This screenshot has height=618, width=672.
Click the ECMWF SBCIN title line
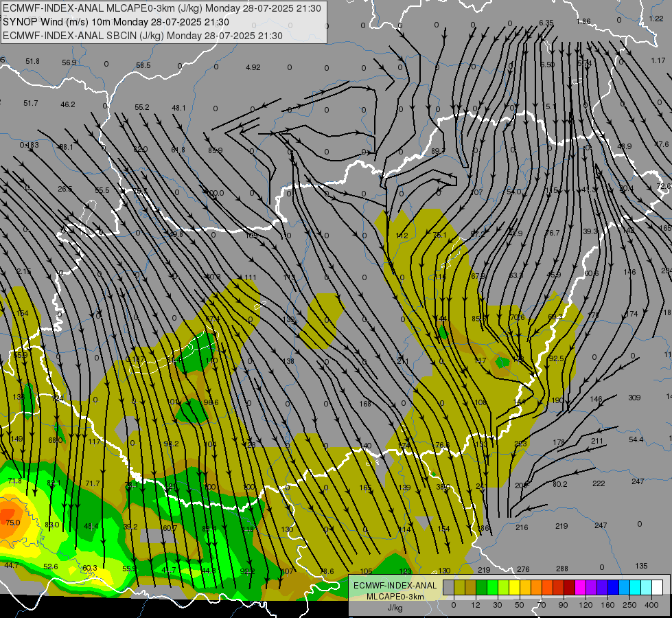(143, 36)
